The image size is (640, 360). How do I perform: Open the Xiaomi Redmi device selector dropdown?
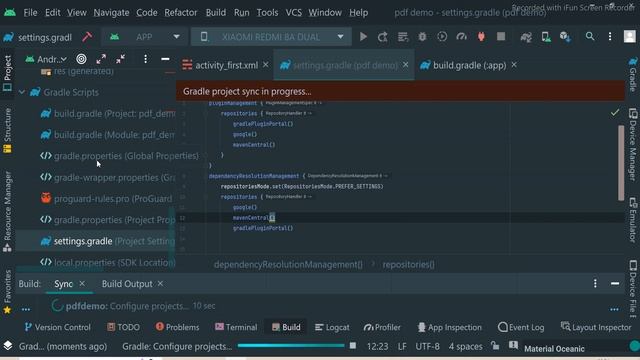pos(271,37)
